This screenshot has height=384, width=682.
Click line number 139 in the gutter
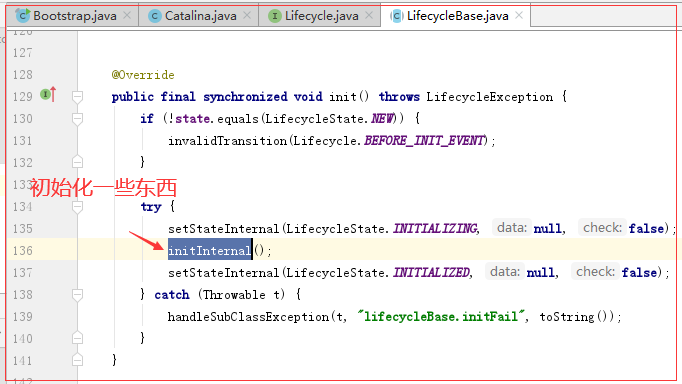23,317
